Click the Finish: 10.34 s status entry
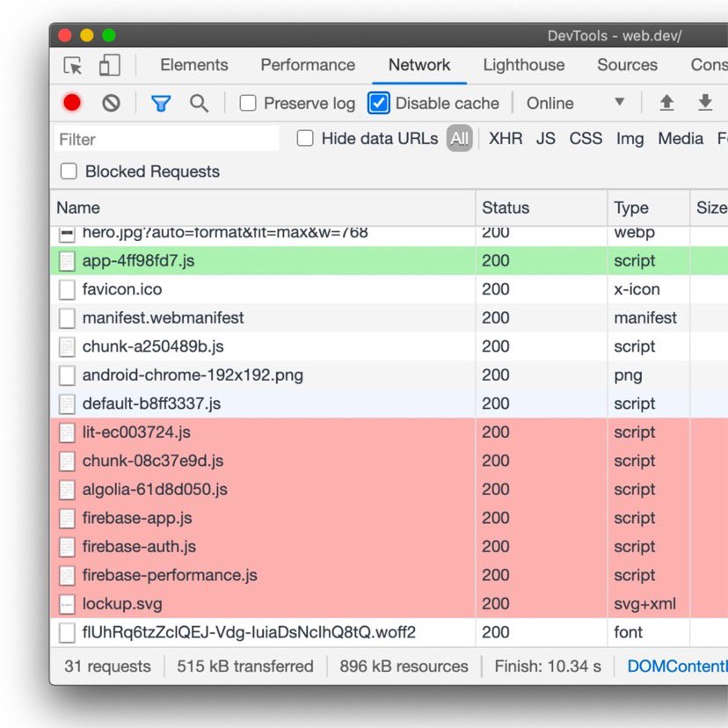Viewport: 728px width, 728px height. click(548, 666)
